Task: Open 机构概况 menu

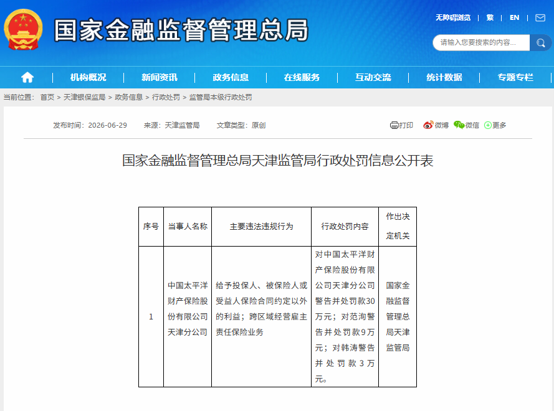Action: [x=88, y=77]
